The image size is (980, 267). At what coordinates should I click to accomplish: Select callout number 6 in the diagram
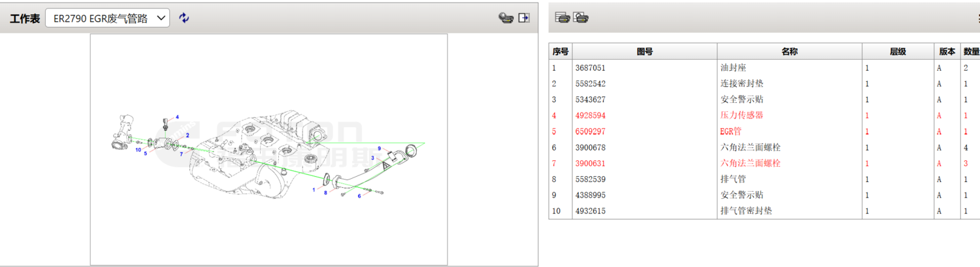[359, 196]
